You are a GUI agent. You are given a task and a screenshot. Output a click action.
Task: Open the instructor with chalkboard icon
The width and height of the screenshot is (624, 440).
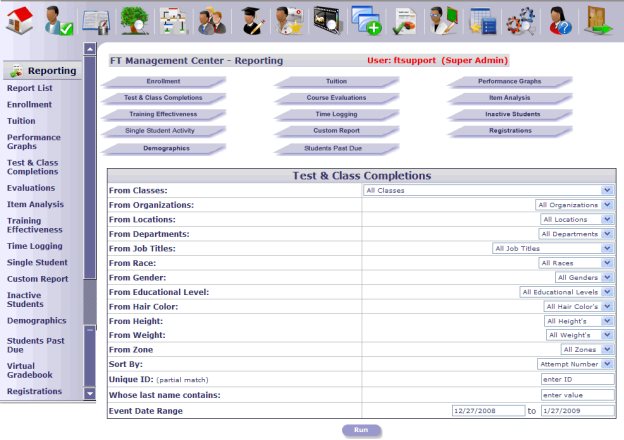tap(444, 21)
